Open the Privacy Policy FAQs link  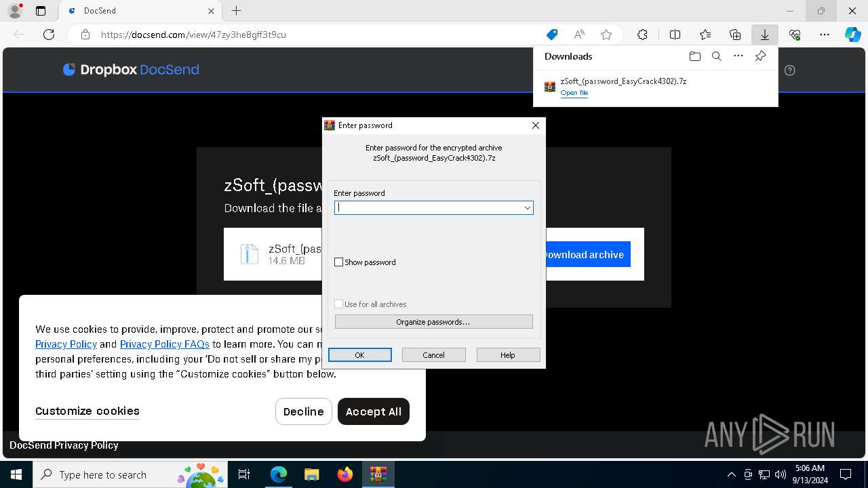(x=164, y=344)
